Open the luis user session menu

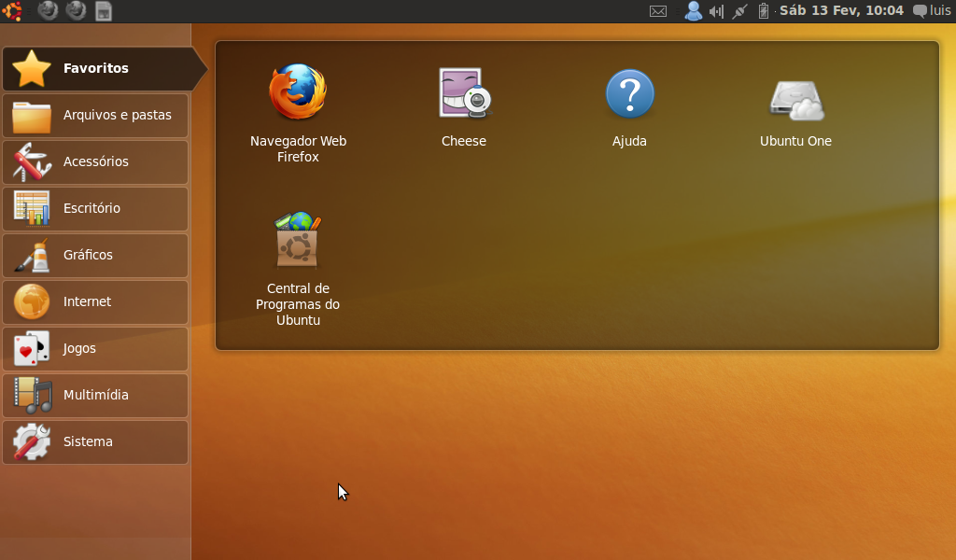tap(932, 11)
